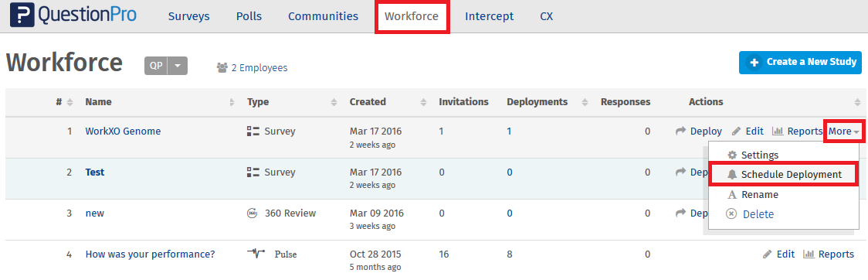Image resolution: width=868 pixels, height=280 pixels.
Task: Click the QuestionPro logo
Action: pyautogui.click(x=73, y=15)
